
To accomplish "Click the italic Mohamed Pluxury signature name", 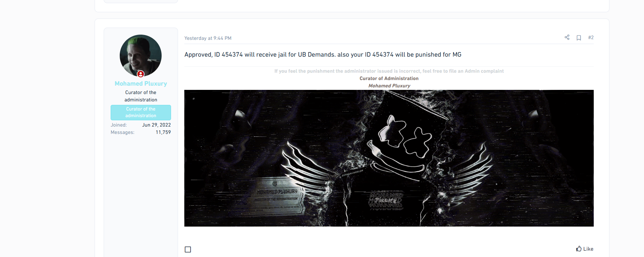I will (389, 86).
